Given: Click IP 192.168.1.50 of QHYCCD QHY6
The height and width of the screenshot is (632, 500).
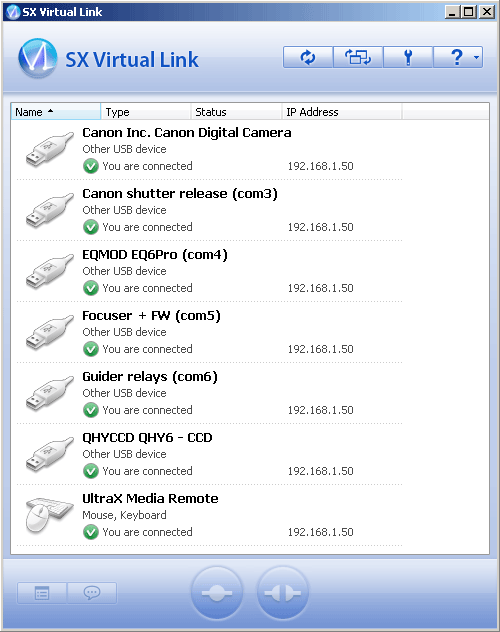Looking at the screenshot, I should 320,471.
